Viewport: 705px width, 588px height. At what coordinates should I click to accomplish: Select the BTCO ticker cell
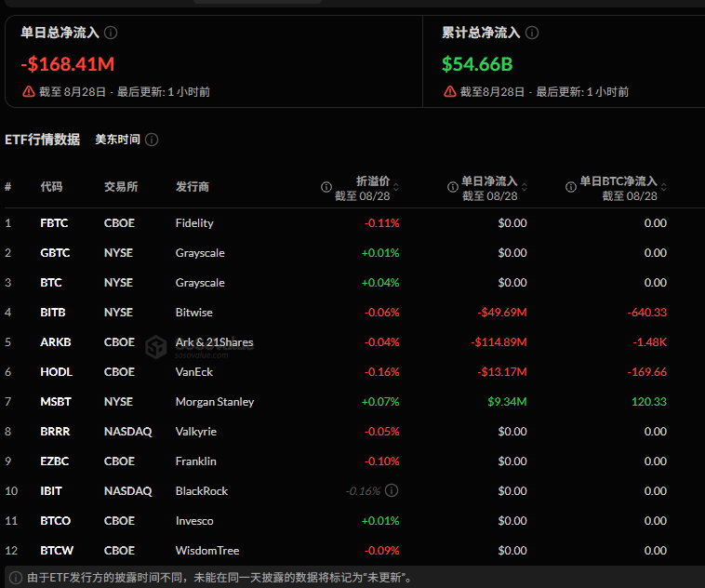click(55, 521)
